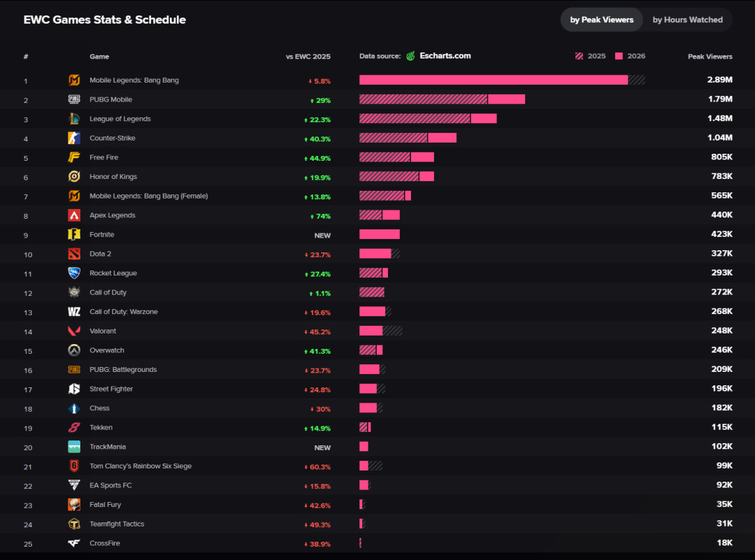This screenshot has height=560, width=755.
Task: Click the 2.89M peak viewers value
Action: tap(720, 80)
